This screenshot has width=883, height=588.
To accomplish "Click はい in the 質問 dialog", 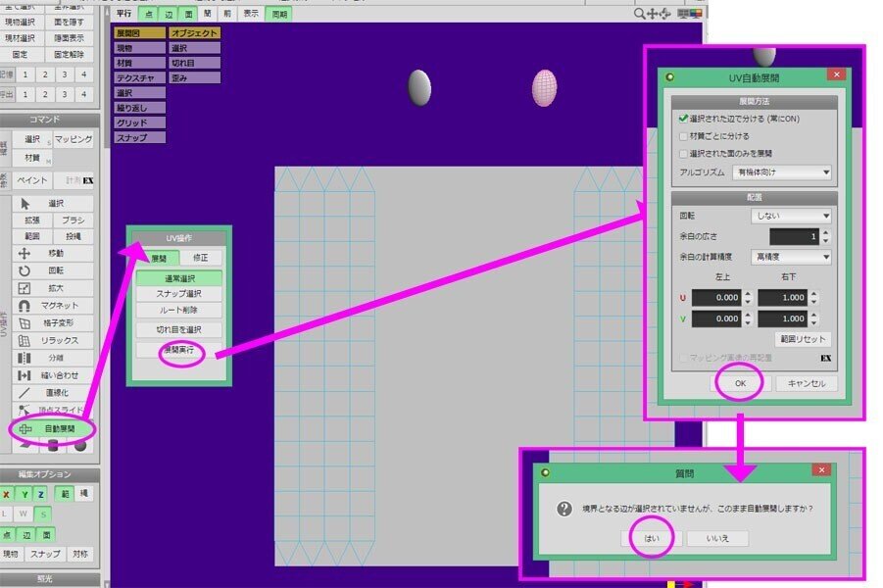I will 652,538.
